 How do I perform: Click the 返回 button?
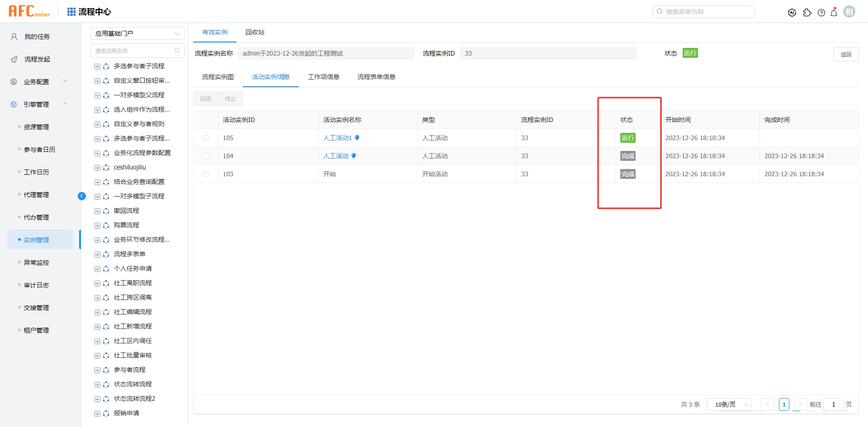[x=846, y=54]
